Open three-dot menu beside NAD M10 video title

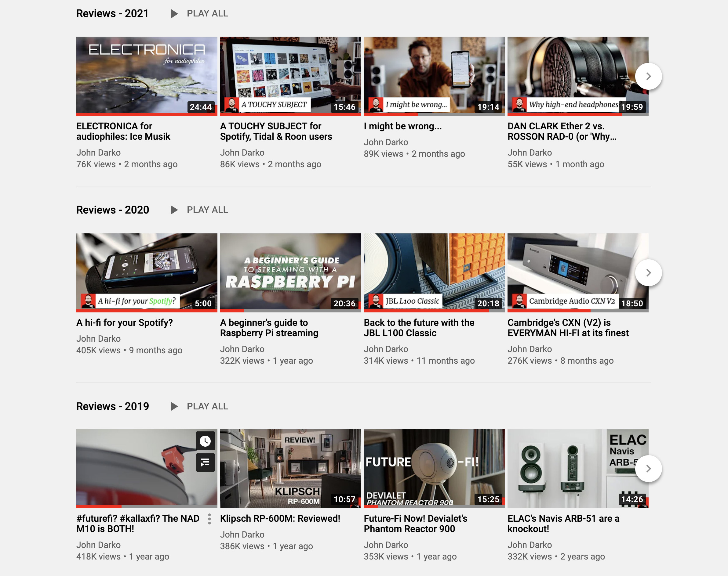coord(209,519)
